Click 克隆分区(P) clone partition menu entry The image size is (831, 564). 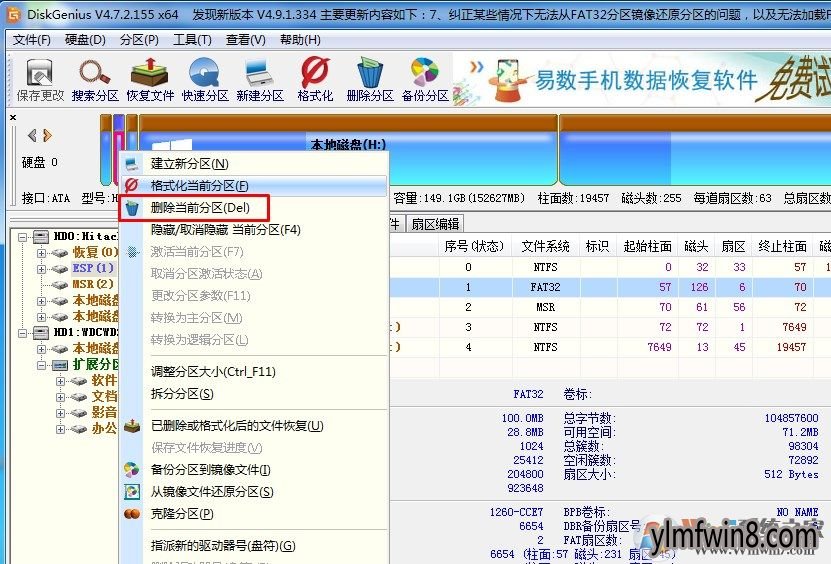(182, 514)
